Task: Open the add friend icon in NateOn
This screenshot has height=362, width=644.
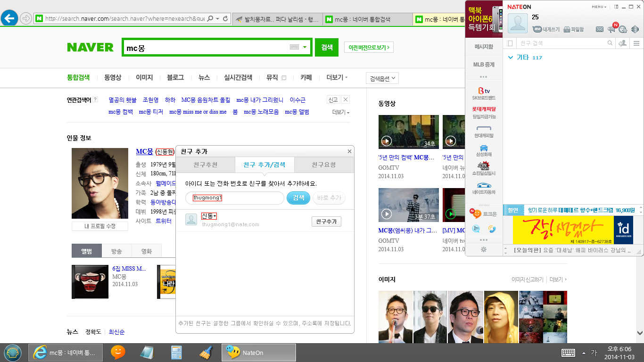Action: 623,43
